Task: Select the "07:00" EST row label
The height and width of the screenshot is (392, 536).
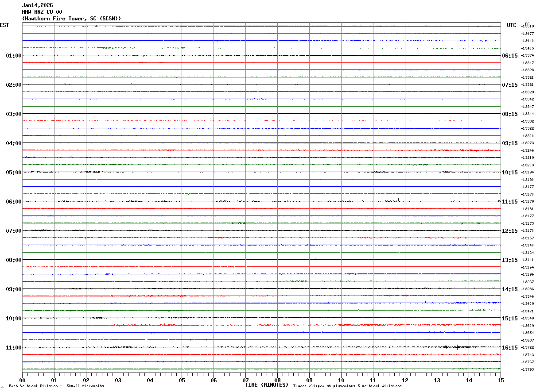Action: coord(13,231)
